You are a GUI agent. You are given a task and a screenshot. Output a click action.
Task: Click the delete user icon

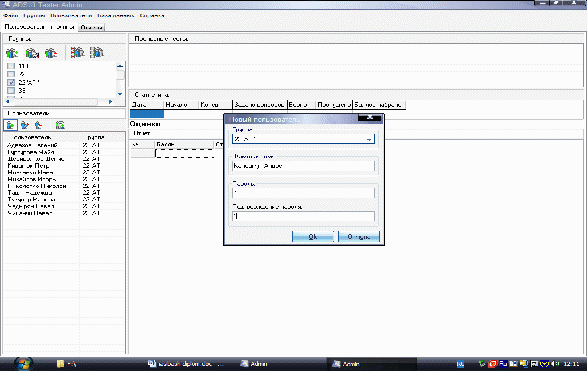pyautogui.click(x=38, y=125)
